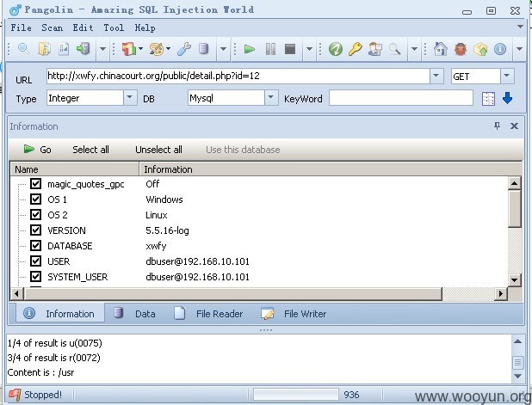Open dropdown arrow next to palette icon

pos(168,49)
